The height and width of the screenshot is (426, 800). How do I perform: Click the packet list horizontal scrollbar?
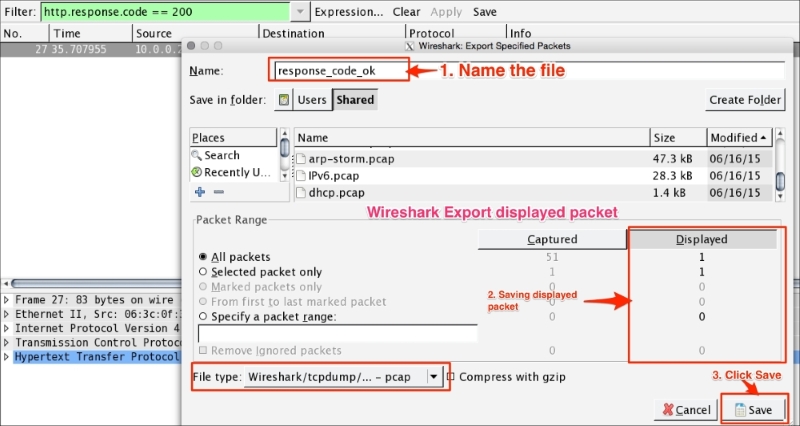click(94, 283)
